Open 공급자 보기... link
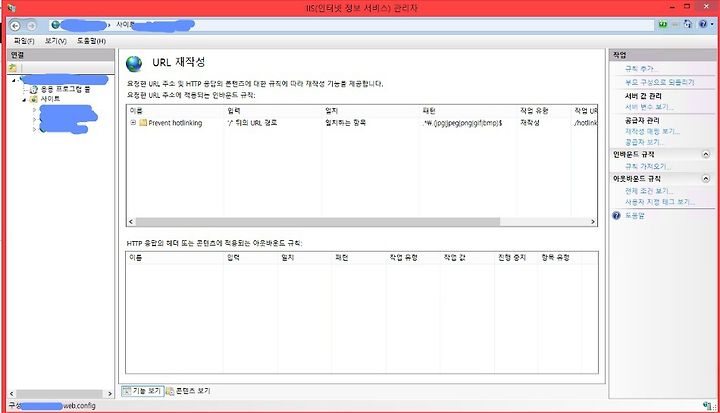The width and height of the screenshot is (720, 413). coord(644,142)
